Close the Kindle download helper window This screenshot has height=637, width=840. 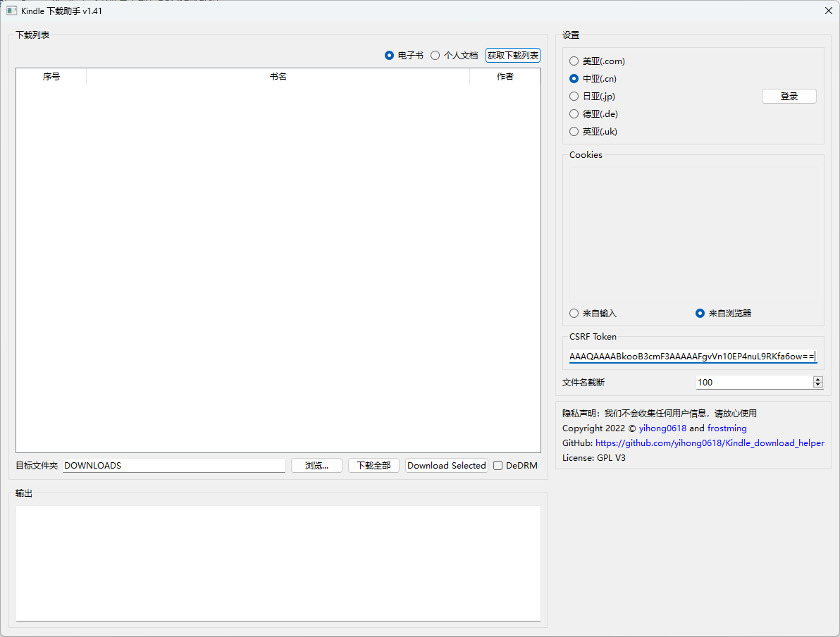(x=829, y=11)
